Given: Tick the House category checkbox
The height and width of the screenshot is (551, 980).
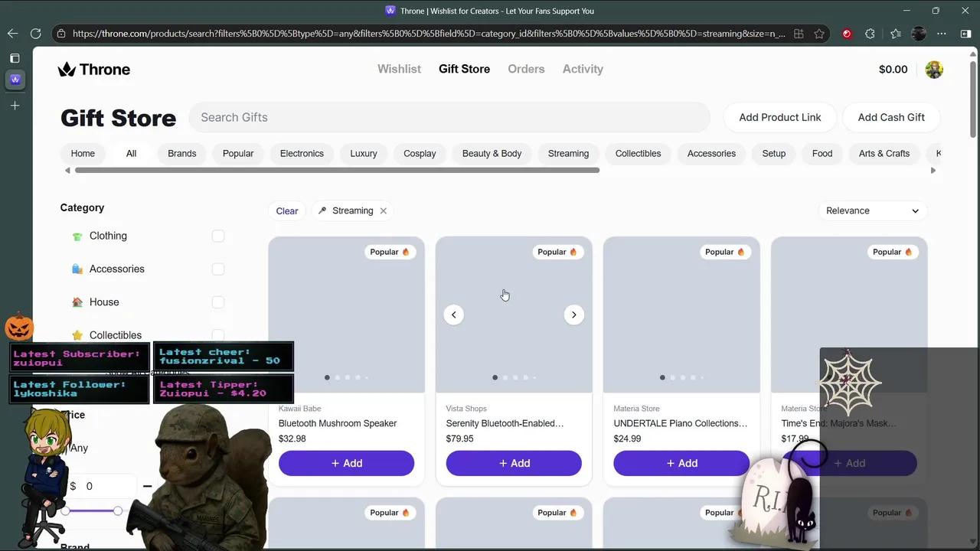Looking at the screenshot, I should pos(218,302).
